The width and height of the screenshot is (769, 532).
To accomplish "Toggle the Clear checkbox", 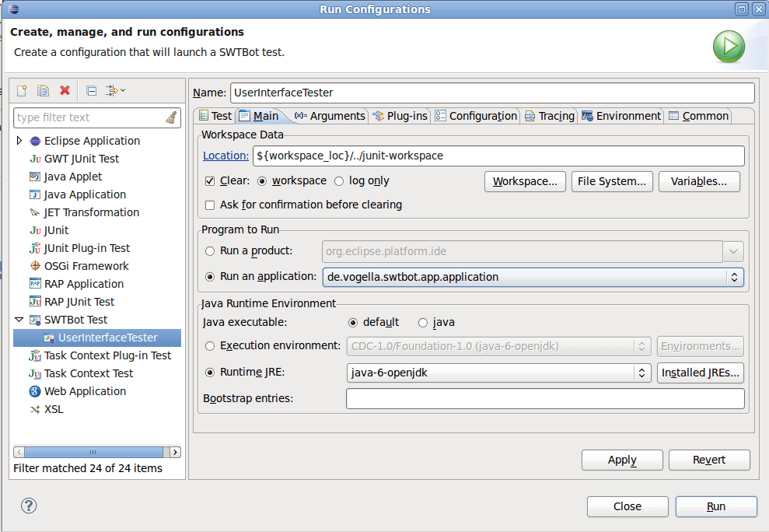I will click(x=210, y=181).
